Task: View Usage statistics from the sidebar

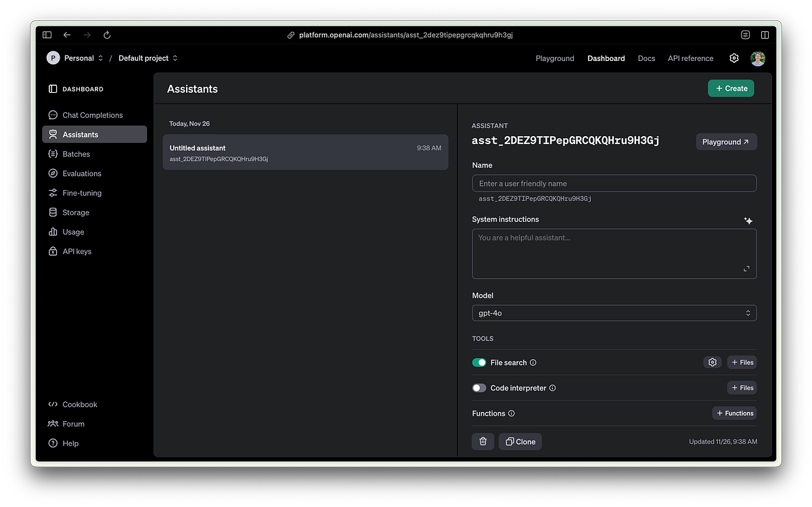Action: (x=73, y=232)
